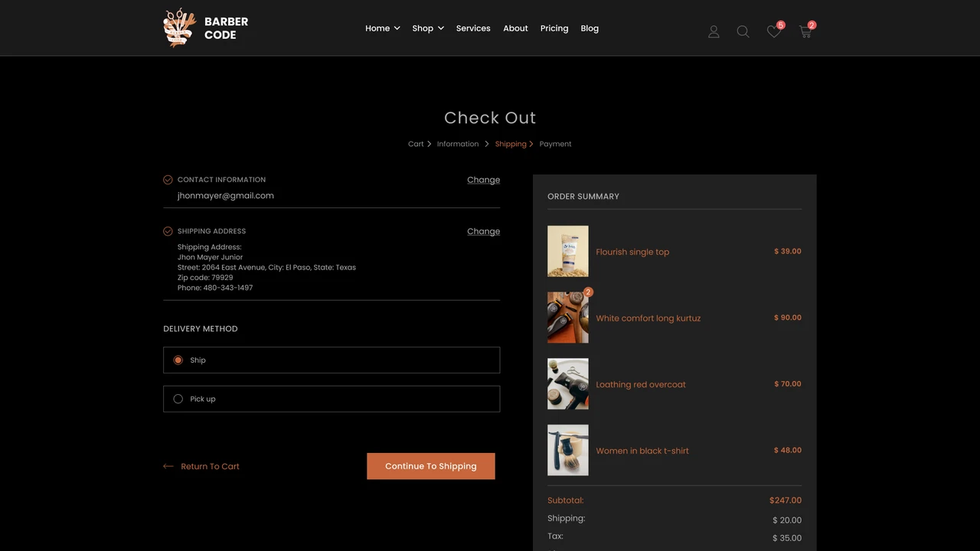Click the $ 20.00 shipping value
The width and height of the screenshot is (980, 551).
coord(787,520)
